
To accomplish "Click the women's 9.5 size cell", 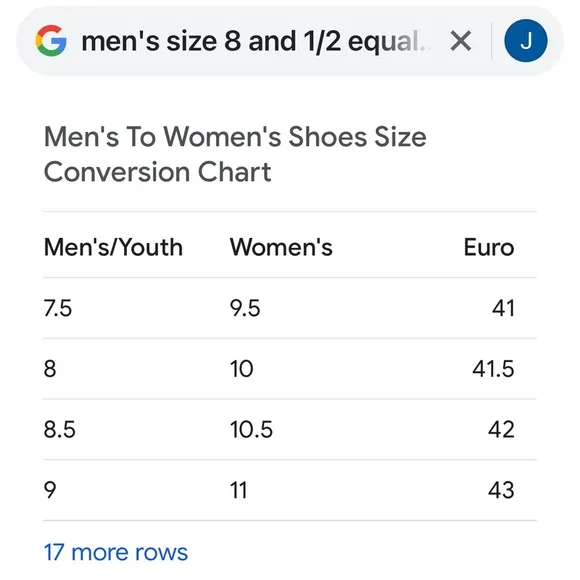I will coord(245,308).
